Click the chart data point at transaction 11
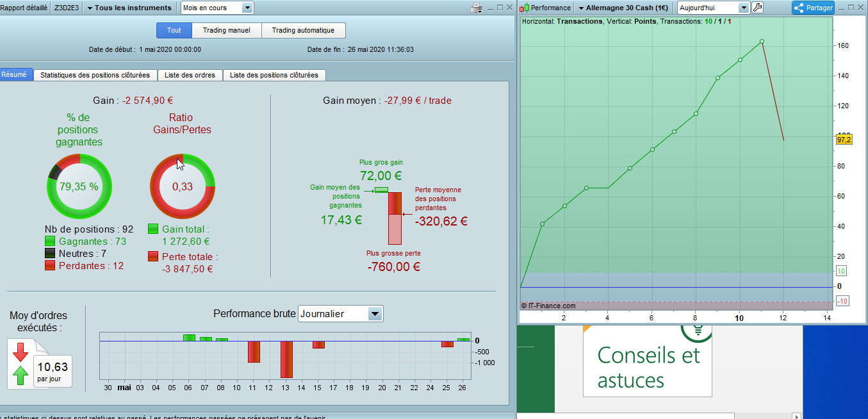Viewport: 868px width, 419px height. pyautogui.click(x=762, y=41)
